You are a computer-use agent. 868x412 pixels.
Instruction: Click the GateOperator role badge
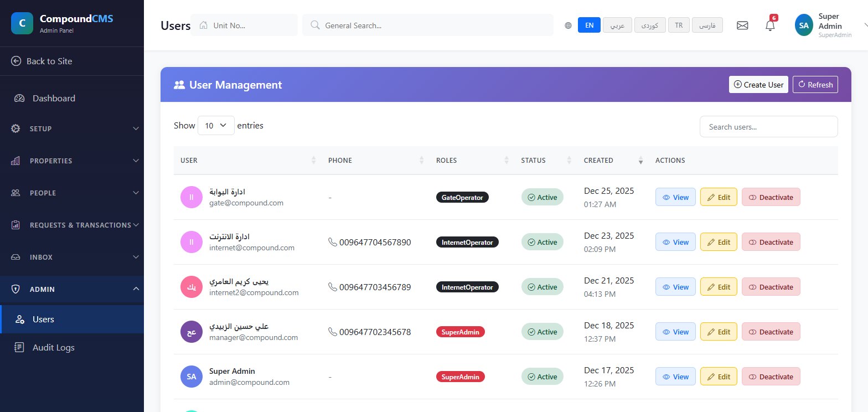tap(462, 197)
